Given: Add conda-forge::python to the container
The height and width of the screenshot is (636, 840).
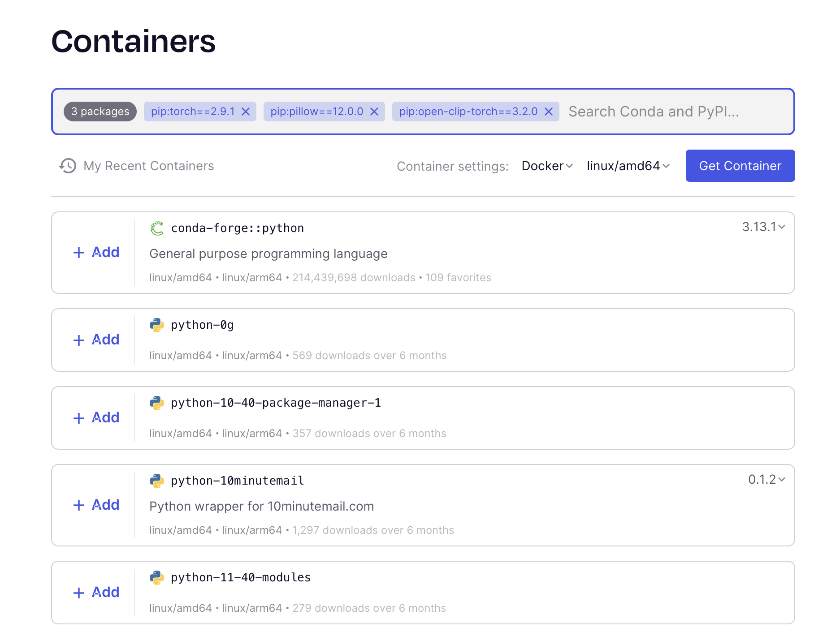Looking at the screenshot, I should 95,252.
